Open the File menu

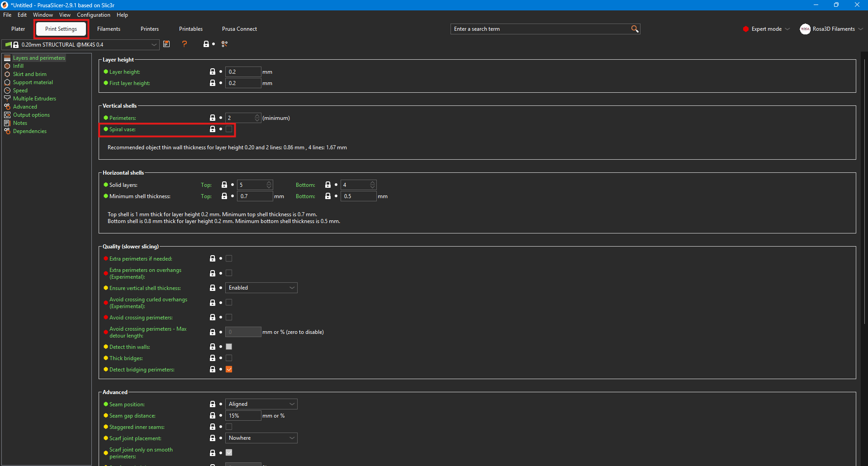pyautogui.click(x=7, y=15)
